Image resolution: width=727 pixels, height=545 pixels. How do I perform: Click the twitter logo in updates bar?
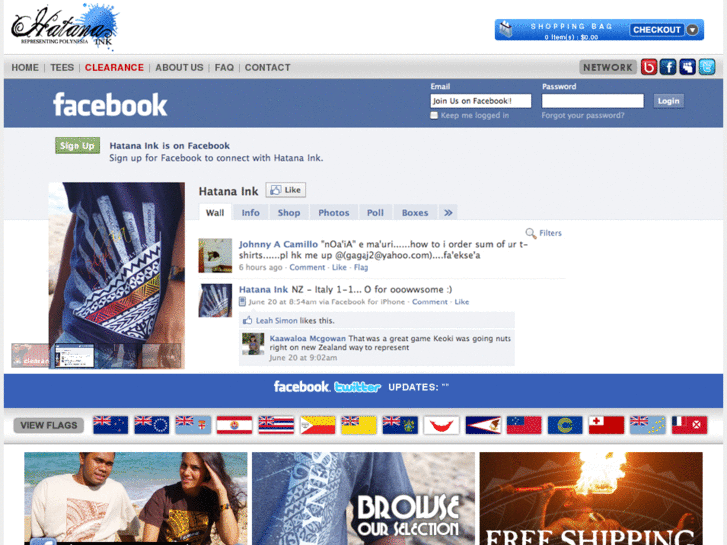click(357, 387)
